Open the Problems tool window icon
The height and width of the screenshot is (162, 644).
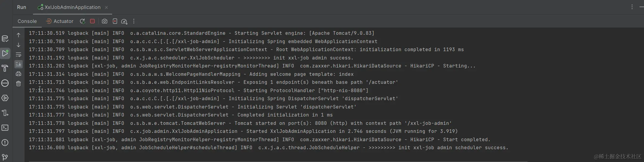coord(5,143)
